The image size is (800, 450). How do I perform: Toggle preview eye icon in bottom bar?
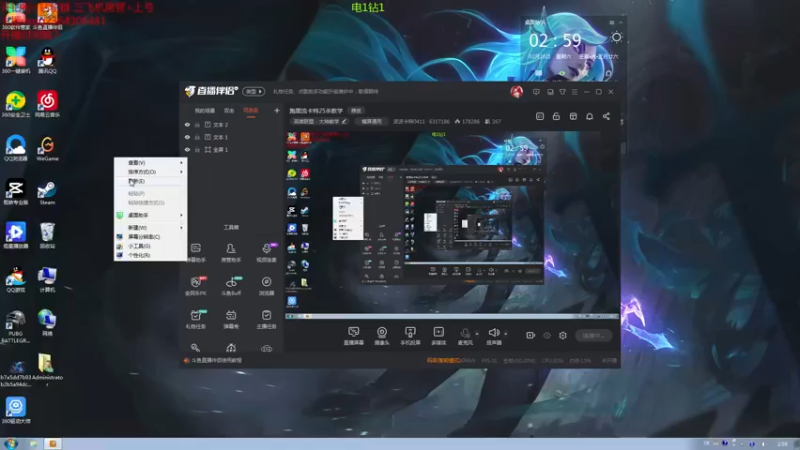547,335
